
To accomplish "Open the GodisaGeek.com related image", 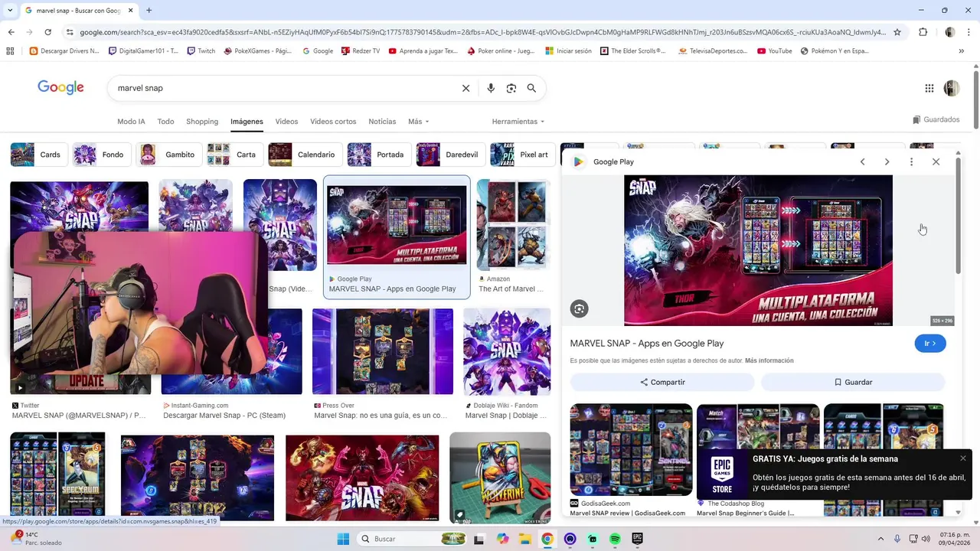I will [631, 449].
